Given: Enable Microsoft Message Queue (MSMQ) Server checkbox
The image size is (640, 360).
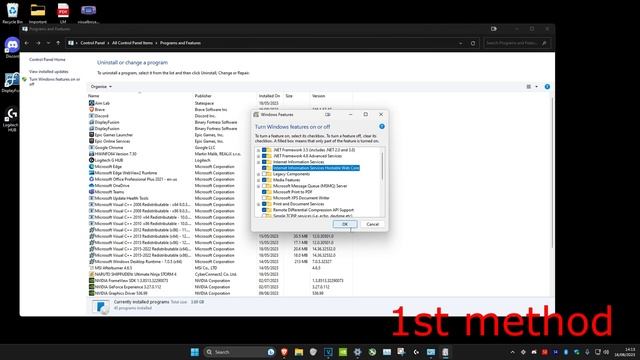Looking at the screenshot, I should pos(264,186).
